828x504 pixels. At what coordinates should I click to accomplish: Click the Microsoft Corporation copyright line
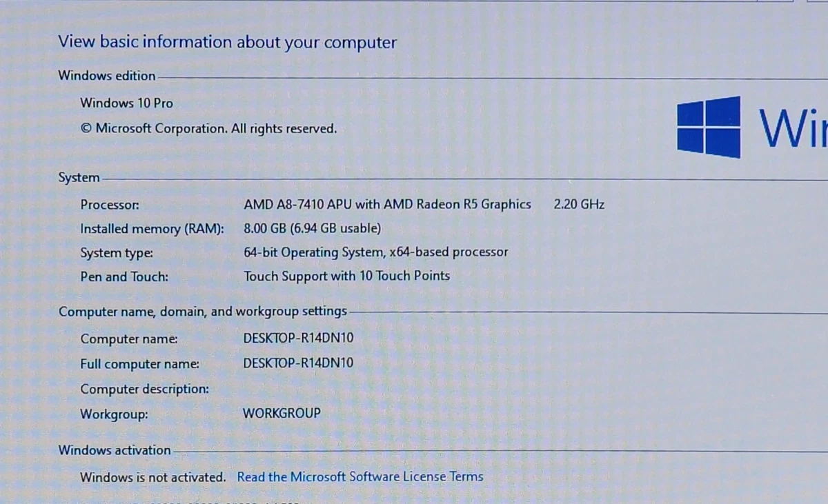[208, 128]
